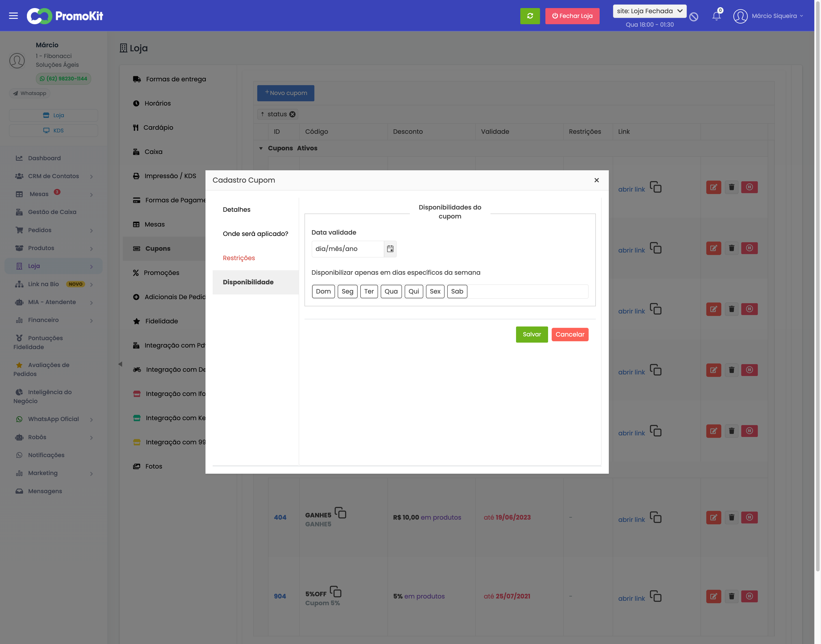Click the green refresh icon button
Viewport: 821px width, 644px height.
(x=530, y=16)
